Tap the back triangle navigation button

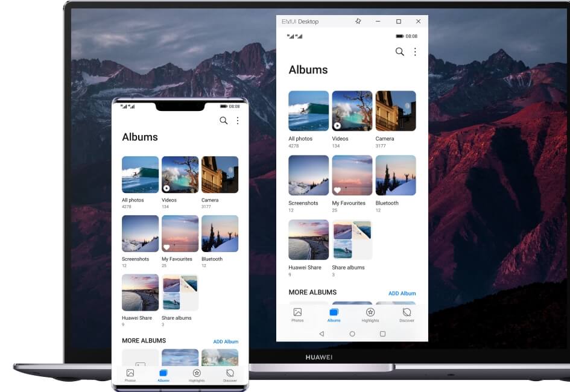(321, 333)
